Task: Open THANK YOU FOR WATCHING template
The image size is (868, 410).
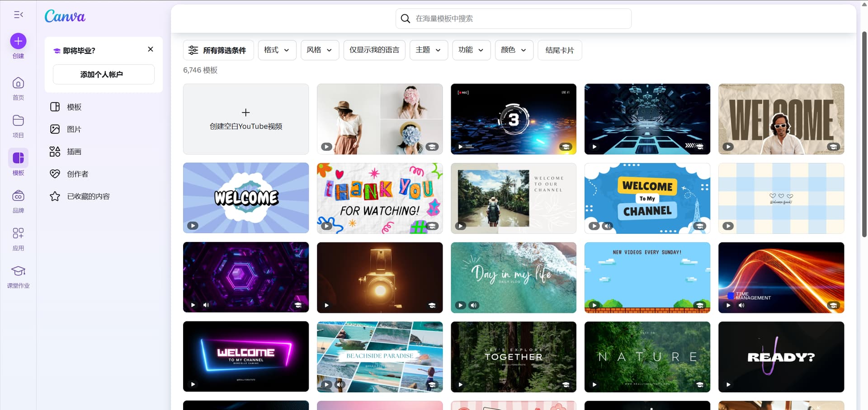Action: pos(380,198)
